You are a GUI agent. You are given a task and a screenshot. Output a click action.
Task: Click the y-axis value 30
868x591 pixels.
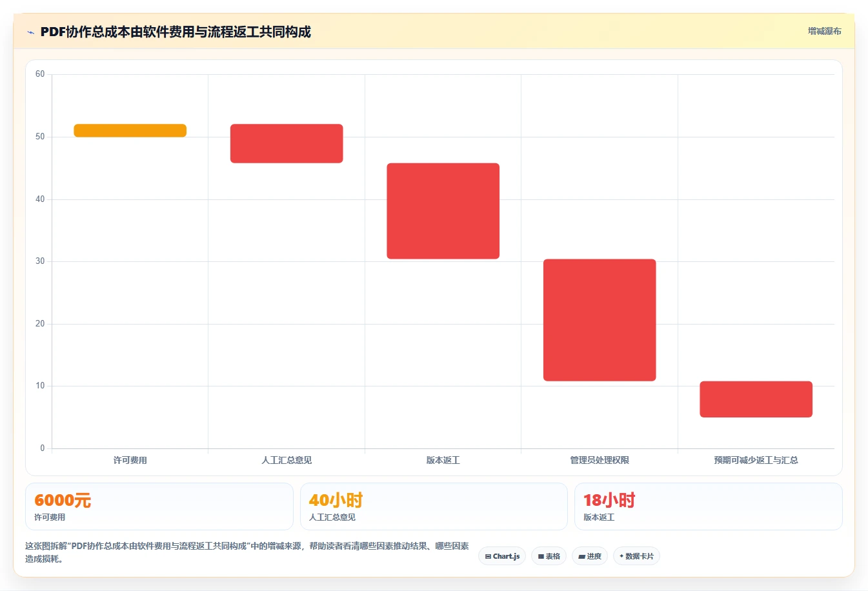[x=40, y=261]
